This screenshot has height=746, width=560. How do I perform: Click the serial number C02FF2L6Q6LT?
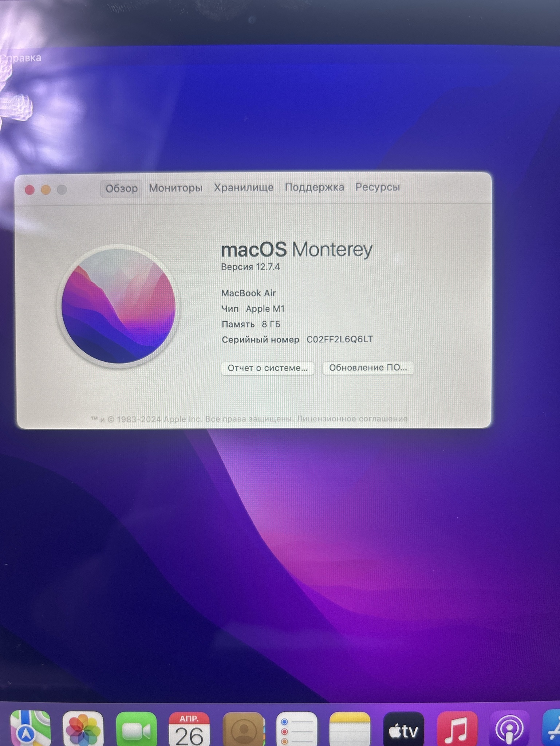339,339
